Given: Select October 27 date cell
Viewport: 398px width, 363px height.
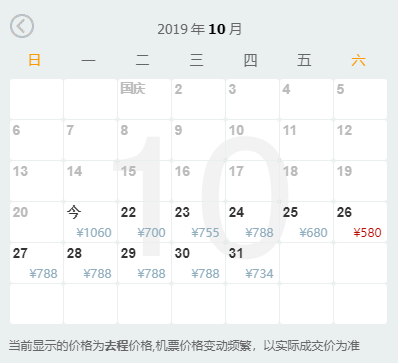Looking at the screenshot, I should click(36, 263).
